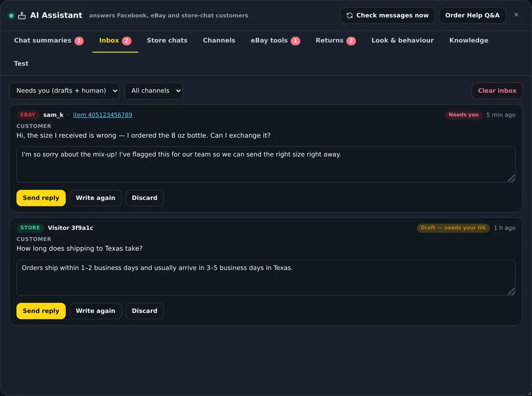Send reply to sam_k
The width and height of the screenshot is (532, 396).
(x=41, y=198)
